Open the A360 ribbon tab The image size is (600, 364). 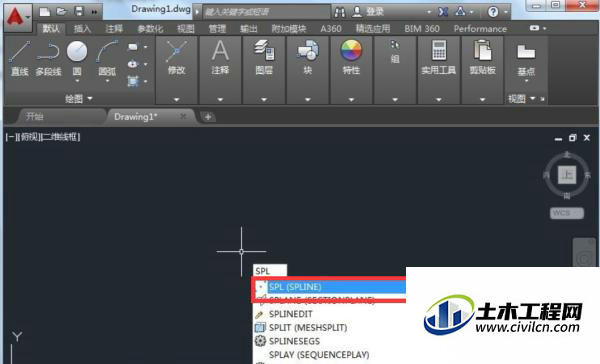point(331,29)
